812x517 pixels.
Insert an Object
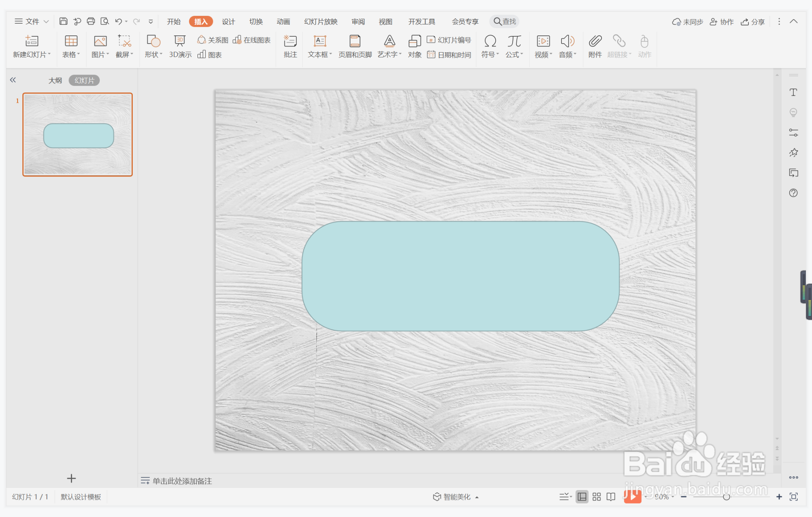click(415, 46)
